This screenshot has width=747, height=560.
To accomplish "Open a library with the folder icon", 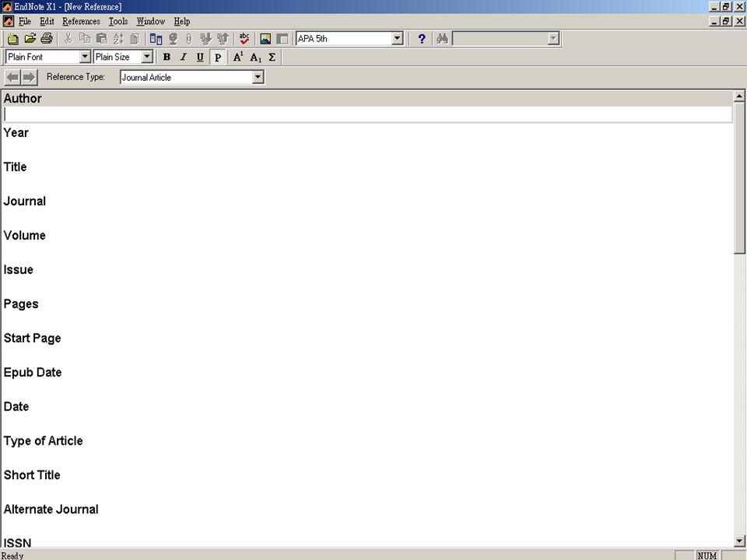I will coord(30,39).
